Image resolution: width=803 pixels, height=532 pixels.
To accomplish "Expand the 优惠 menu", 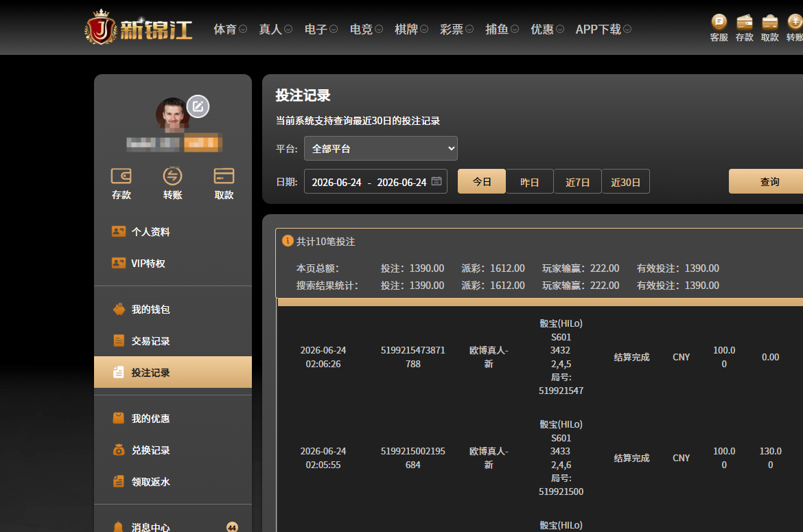I will click(x=548, y=30).
